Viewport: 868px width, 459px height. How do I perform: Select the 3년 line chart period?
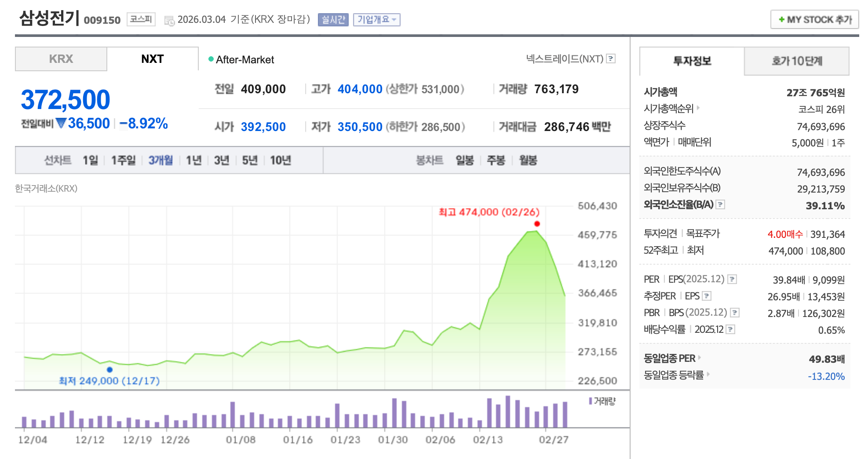(222, 160)
